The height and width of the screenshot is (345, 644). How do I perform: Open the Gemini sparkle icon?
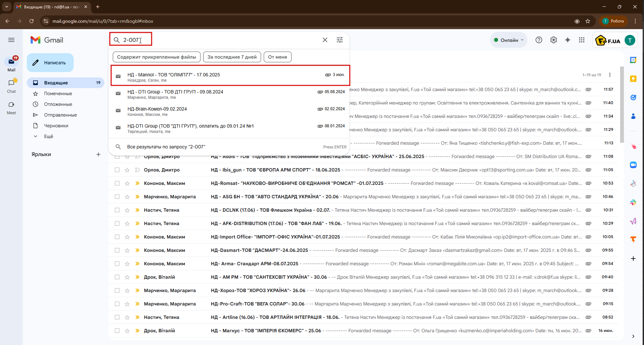(568, 40)
